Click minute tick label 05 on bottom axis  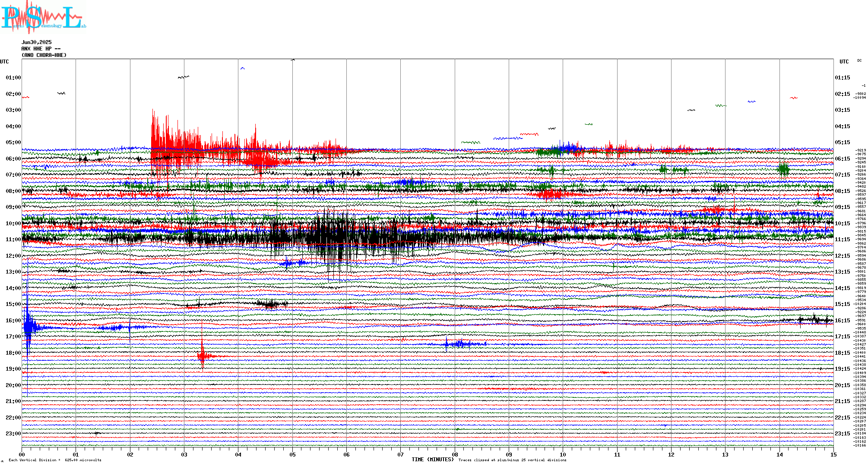point(292,455)
